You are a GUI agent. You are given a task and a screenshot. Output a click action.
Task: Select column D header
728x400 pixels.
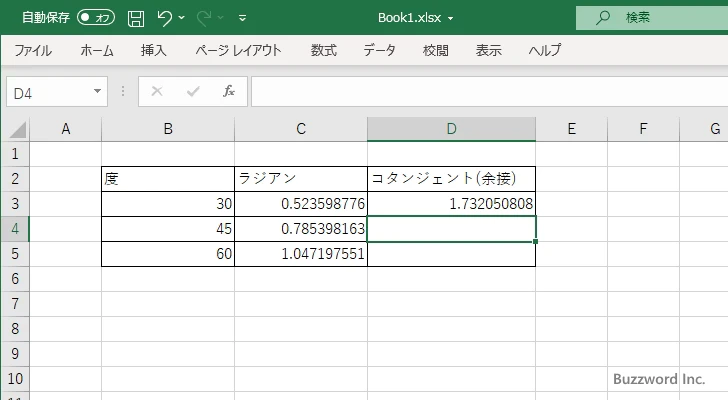[451, 129]
